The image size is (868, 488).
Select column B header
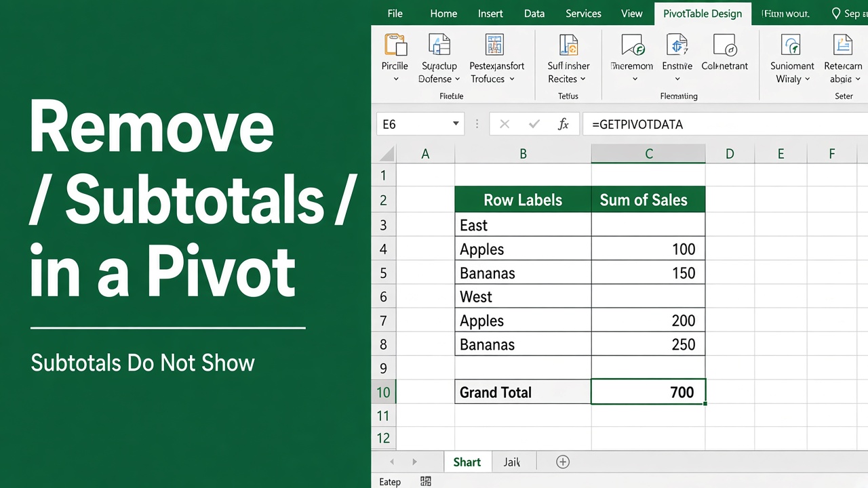[523, 154]
